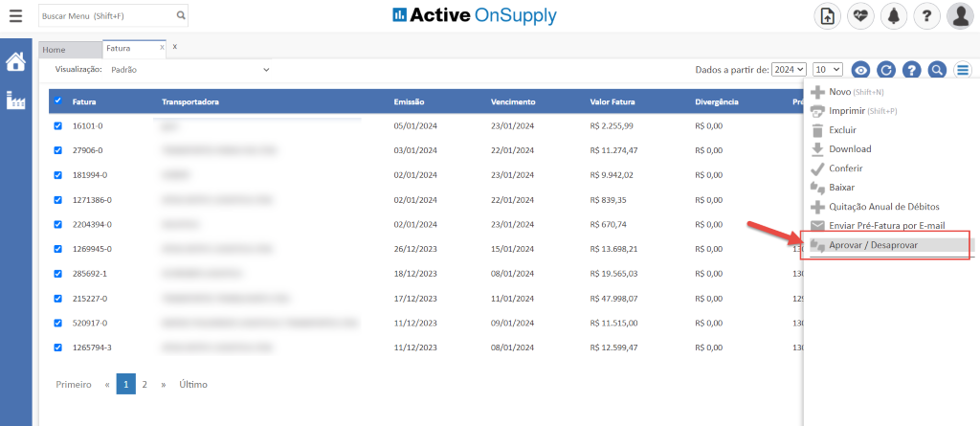The image size is (980, 426).
Task: Open the Visualização Padrão dropdown
Action: click(x=189, y=70)
